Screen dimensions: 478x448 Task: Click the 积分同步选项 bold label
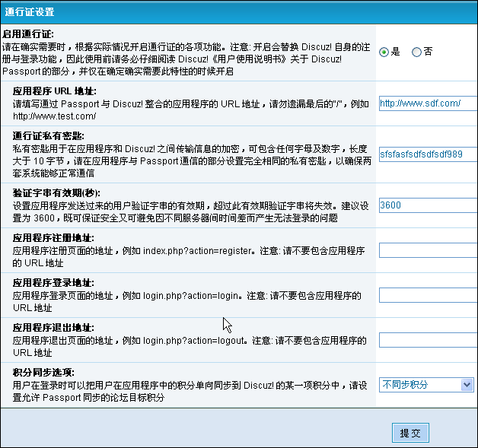click(43, 372)
